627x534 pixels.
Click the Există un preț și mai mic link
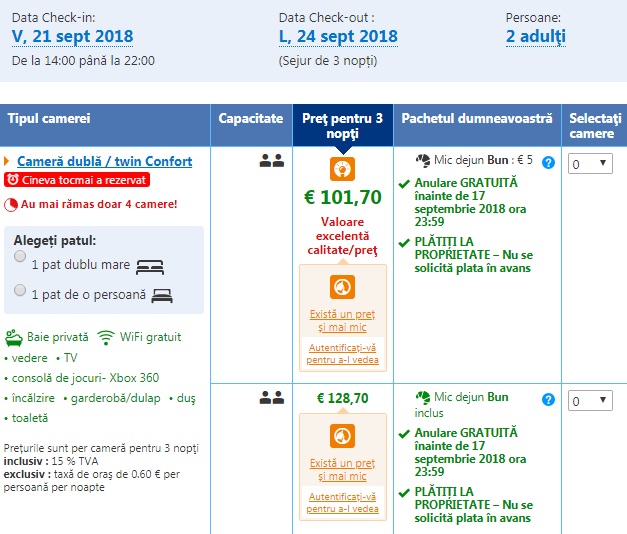pos(343,320)
